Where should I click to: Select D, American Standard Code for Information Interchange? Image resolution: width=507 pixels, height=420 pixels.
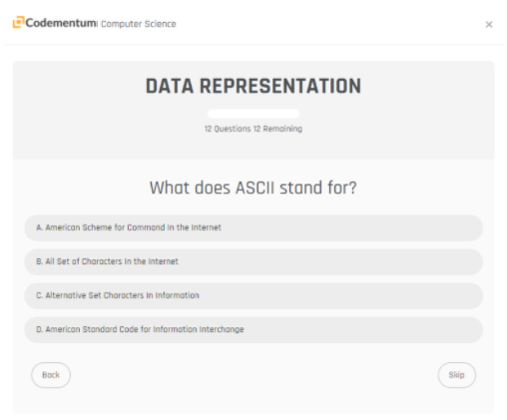click(253, 329)
